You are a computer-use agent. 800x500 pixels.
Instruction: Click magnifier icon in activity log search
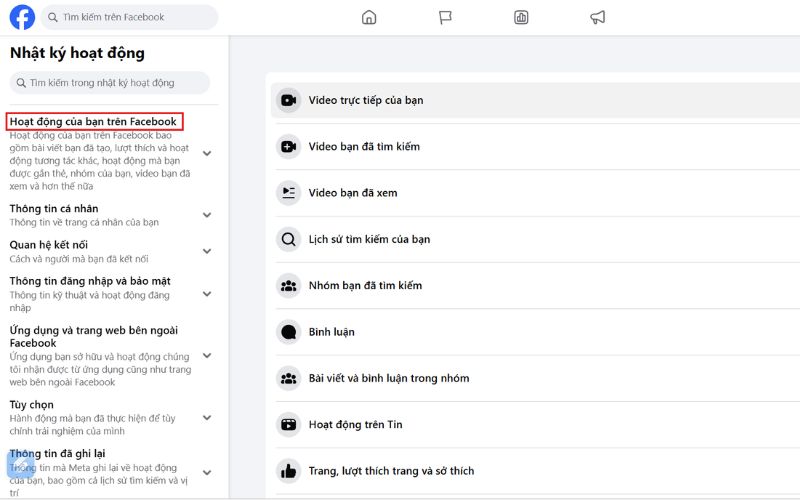click(x=21, y=83)
